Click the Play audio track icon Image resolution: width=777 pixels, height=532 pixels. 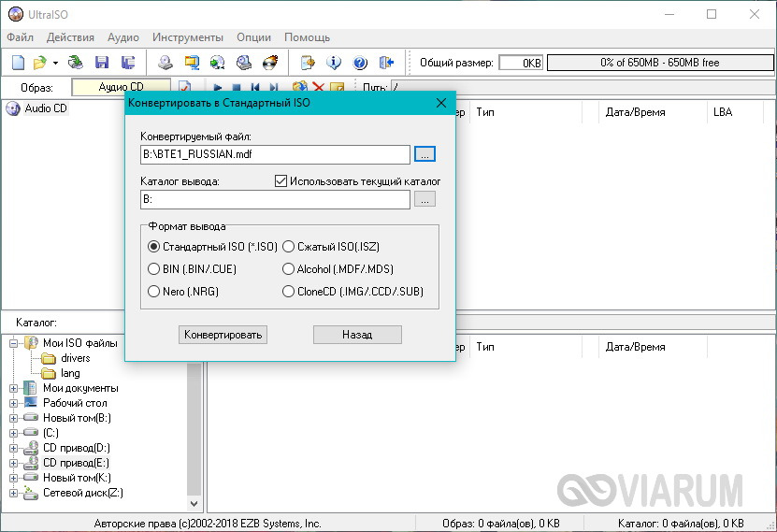(218, 88)
